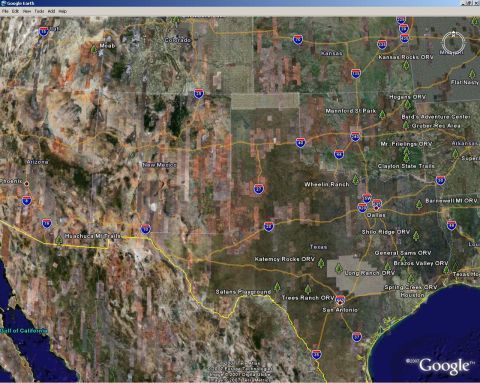Click the Mr. Frielings ORV label

coord(406,144)
